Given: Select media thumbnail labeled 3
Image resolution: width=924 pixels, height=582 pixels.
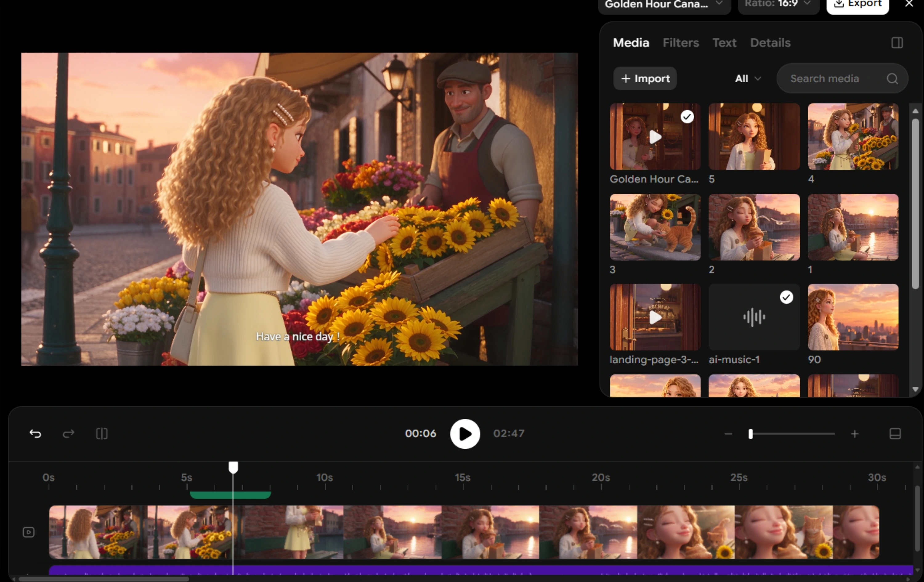Looking at the screenshot, I should [x=655, y=227].
